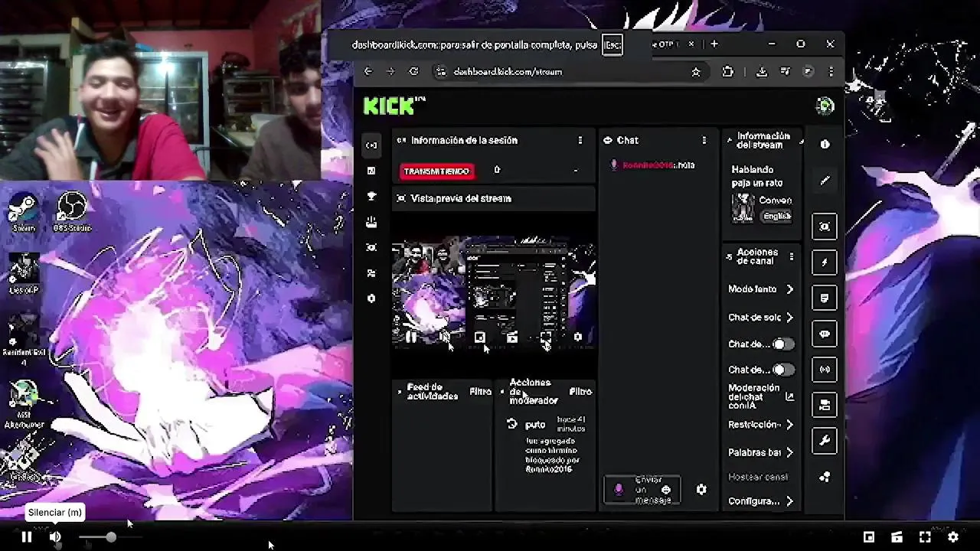Open Filtro for Feed de actividades
Image resolution: width=980 pixels, height=551 pixels.
pos(480,392)
